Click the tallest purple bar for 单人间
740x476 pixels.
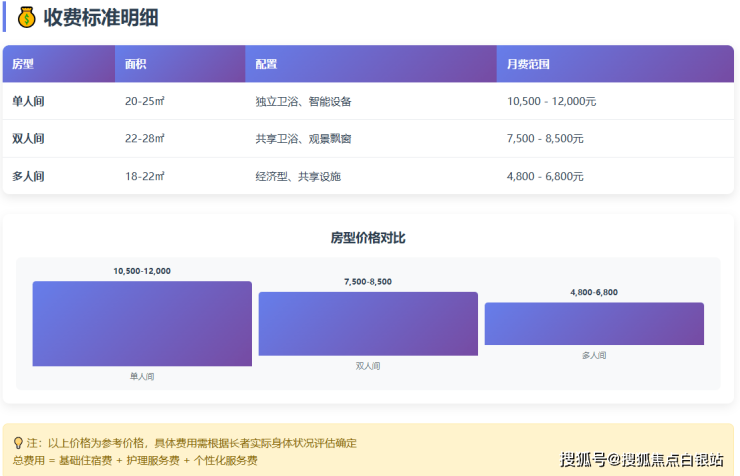(142, 323)
